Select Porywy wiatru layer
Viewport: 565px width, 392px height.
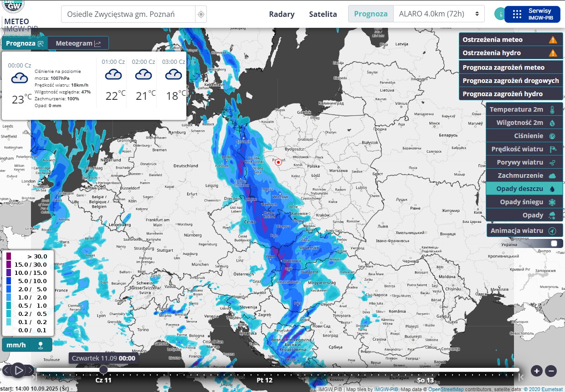pos(524,162)
